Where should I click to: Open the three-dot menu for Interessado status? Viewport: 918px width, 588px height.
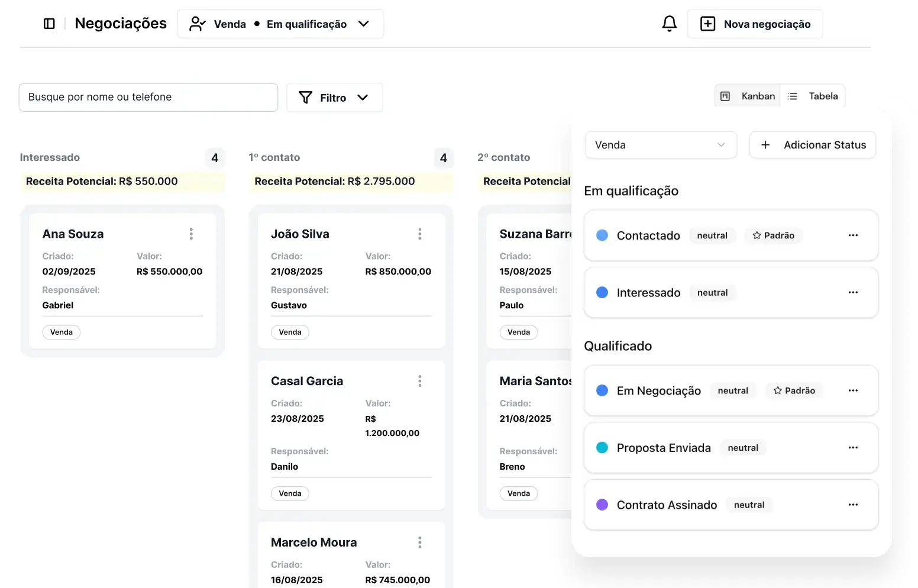853,292
